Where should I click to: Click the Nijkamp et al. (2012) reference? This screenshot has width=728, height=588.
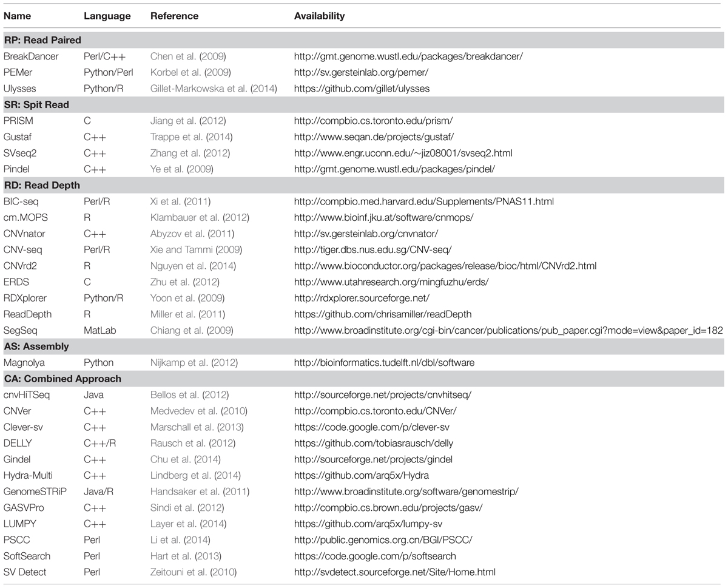(194, 362)
